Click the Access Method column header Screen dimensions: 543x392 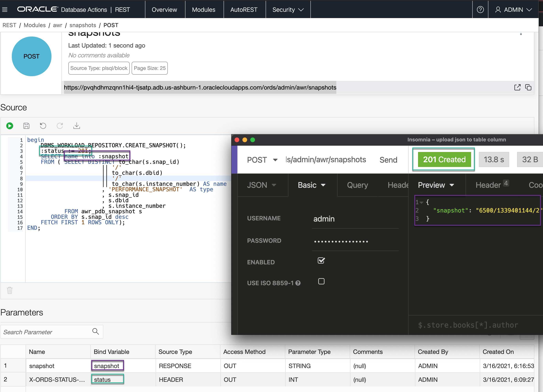pos(252,352)
